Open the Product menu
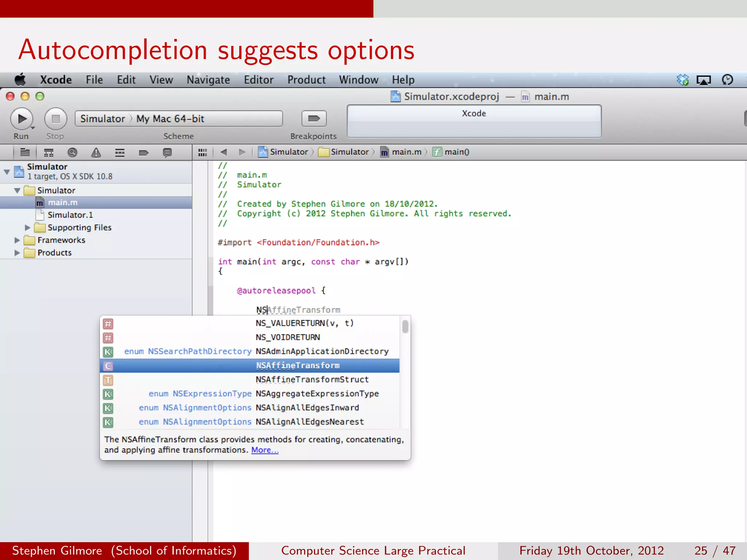Viewport: 747px width, 560px height. point(306,79)
